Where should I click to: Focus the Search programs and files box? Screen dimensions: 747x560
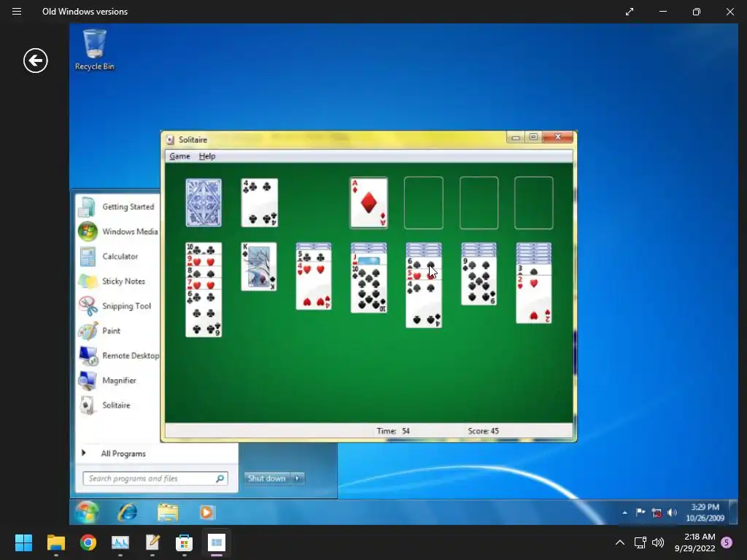tap(155, 478)
